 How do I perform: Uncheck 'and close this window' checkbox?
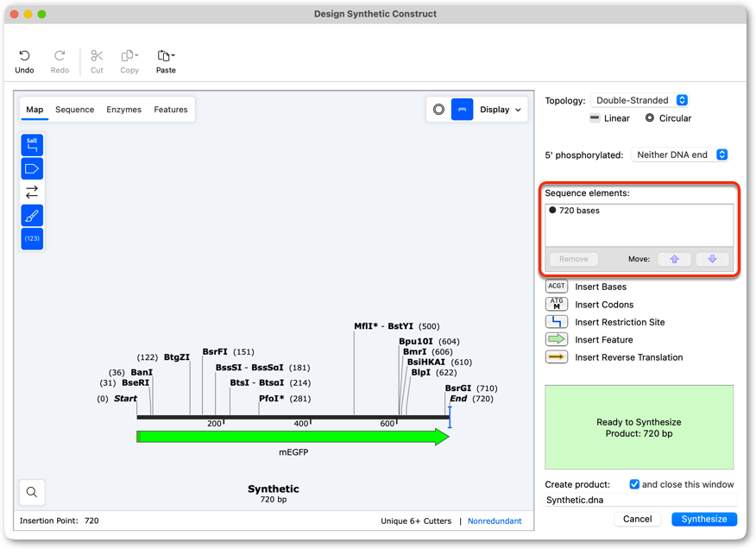[634, 484]
